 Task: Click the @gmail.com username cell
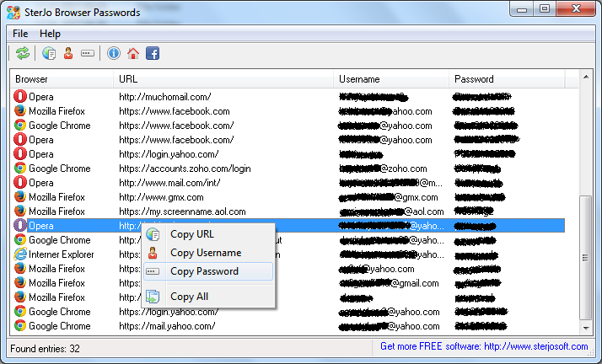389,283
